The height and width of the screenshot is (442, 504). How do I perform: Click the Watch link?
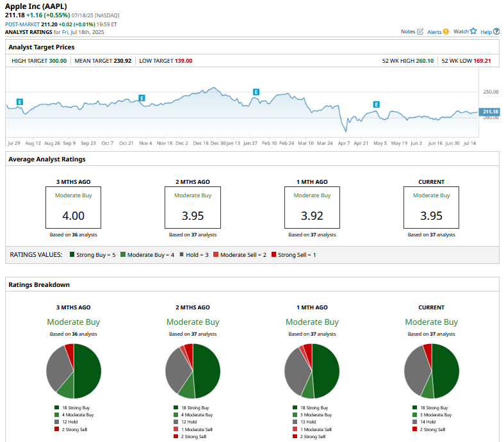[461, 31]
